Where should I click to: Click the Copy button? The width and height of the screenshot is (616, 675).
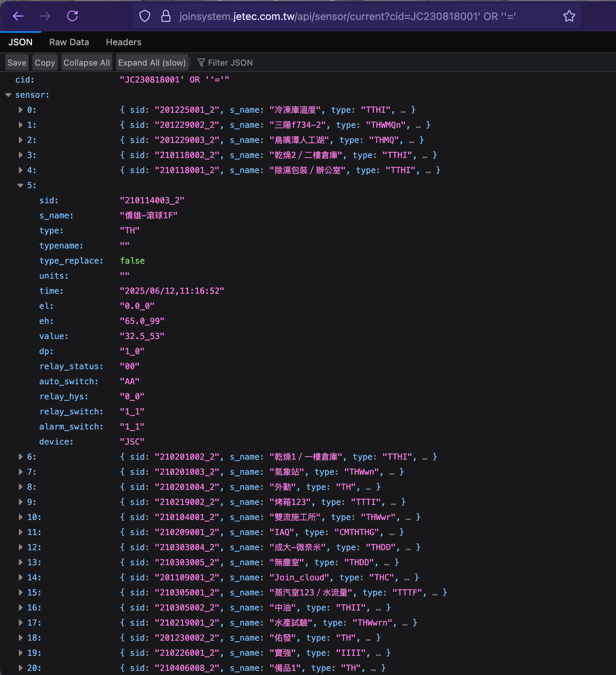45,63
